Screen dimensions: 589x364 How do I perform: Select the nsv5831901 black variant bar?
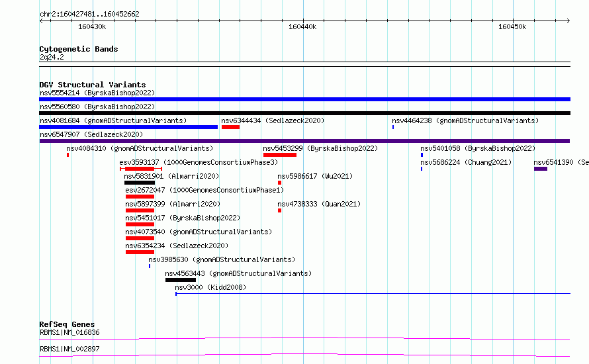pos(140,183)
